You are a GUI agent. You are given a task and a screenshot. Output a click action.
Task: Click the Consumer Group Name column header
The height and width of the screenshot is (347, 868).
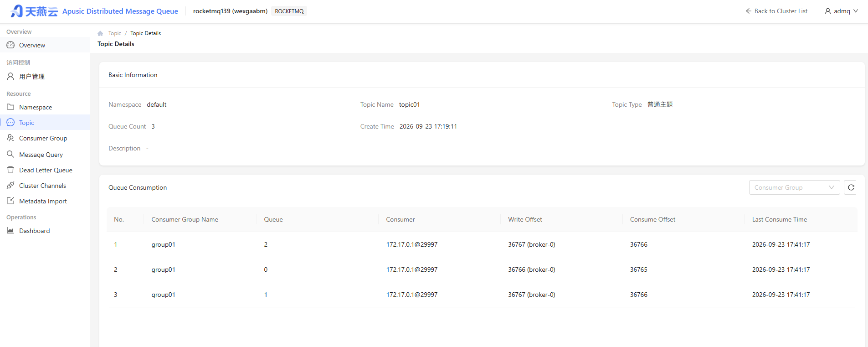tap(185, 219)
